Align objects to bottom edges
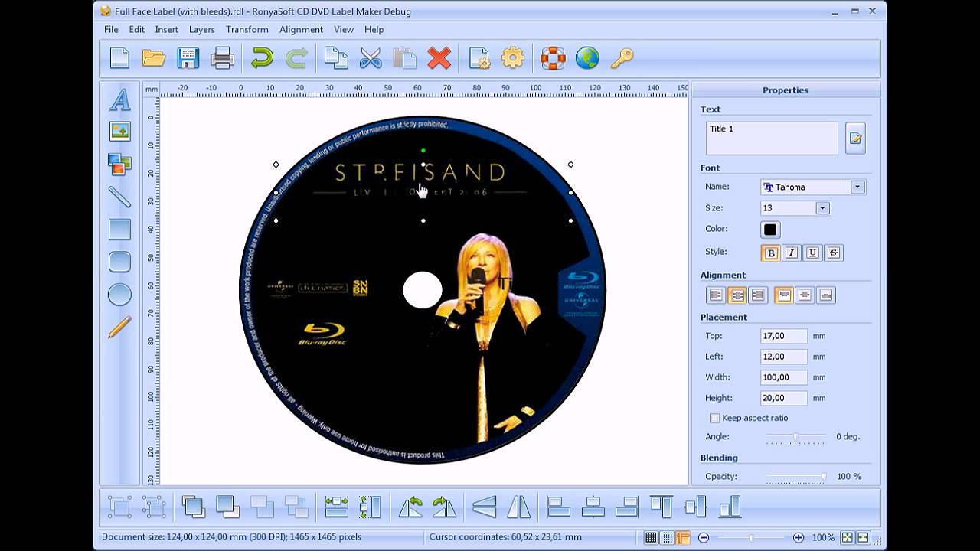Viewport: 980px width, 551px height. pos(730,507)
